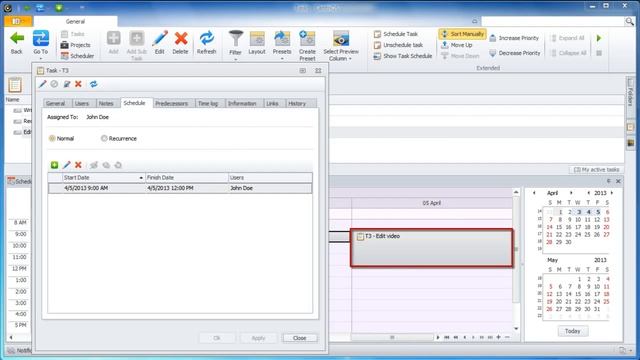Click the edit pencil in Task dialog toolbar
The height and width of the screenshot is (360, 640).
42,84
